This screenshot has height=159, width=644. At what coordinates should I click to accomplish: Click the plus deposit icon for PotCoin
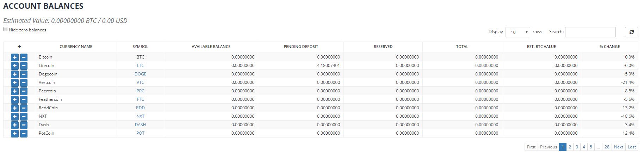point(15,133)
